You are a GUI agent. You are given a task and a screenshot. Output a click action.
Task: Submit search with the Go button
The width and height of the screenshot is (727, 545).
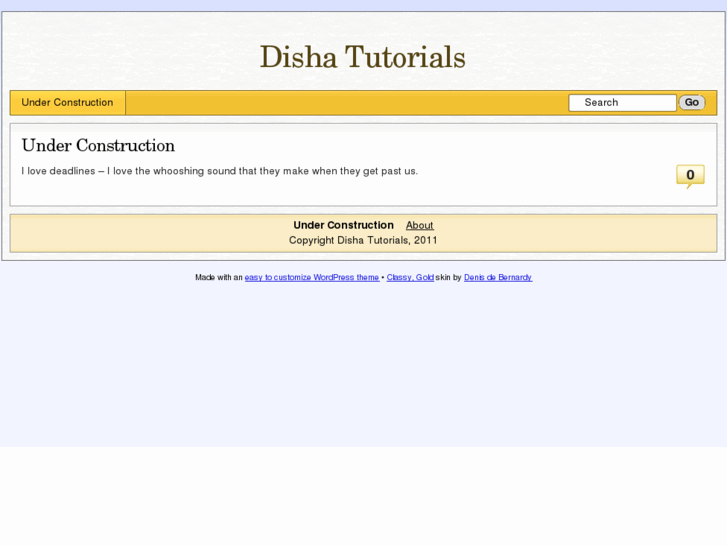click(692, 103)
